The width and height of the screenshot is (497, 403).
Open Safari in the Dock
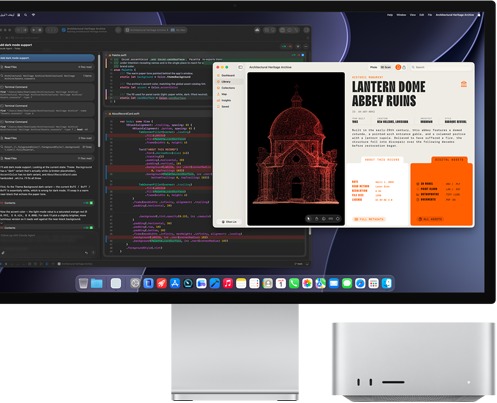pos(360,284)
